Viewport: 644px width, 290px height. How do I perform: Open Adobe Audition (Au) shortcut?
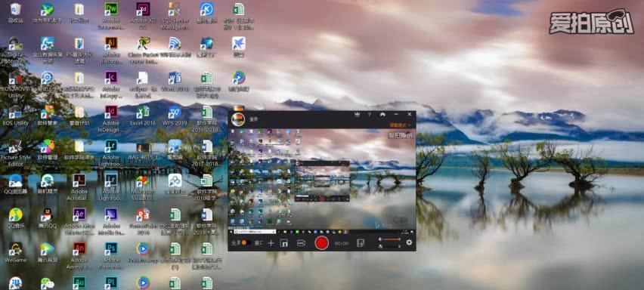(79, 282)
